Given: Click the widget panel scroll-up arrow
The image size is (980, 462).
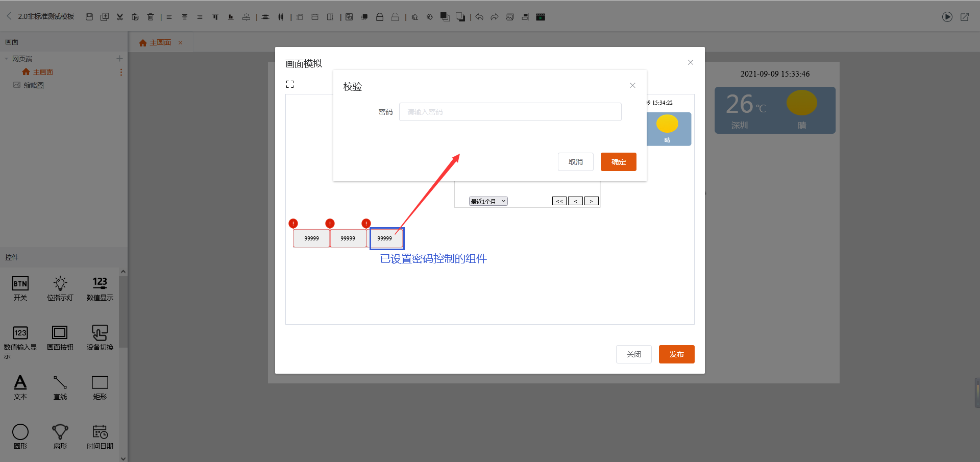Looking at the screenshot, I should pyautogui.click(x=123, y=272).
